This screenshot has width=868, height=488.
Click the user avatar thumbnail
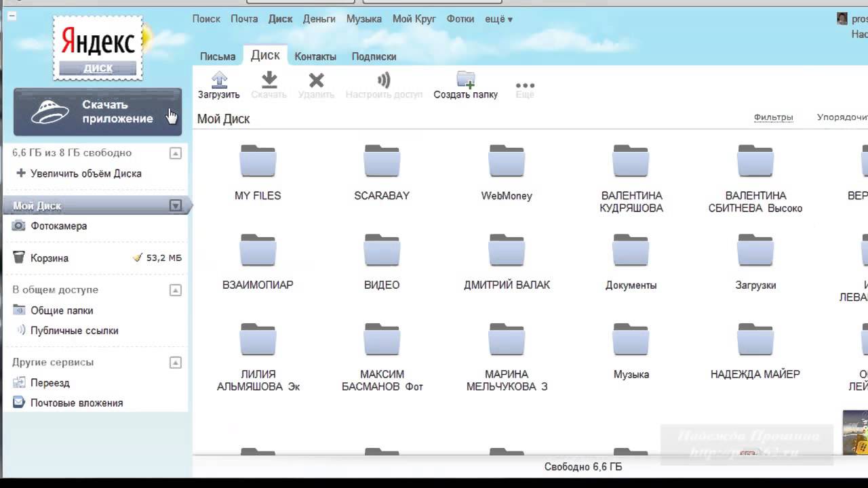[842, 19]
